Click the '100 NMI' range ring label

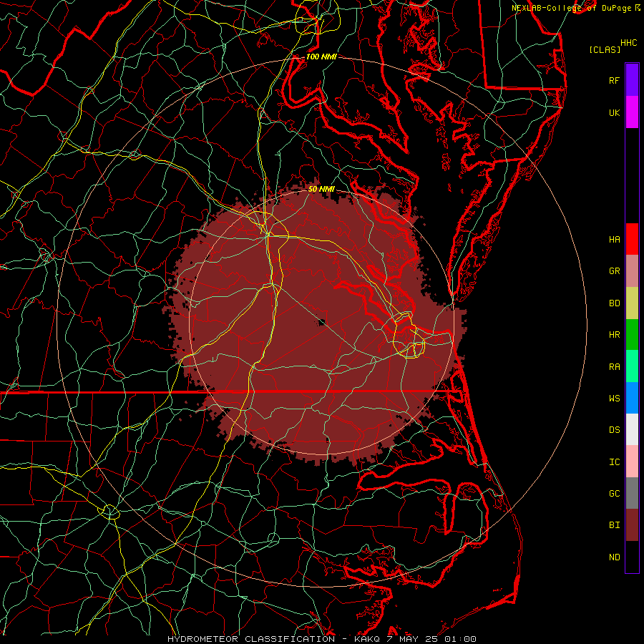point(321,57)
